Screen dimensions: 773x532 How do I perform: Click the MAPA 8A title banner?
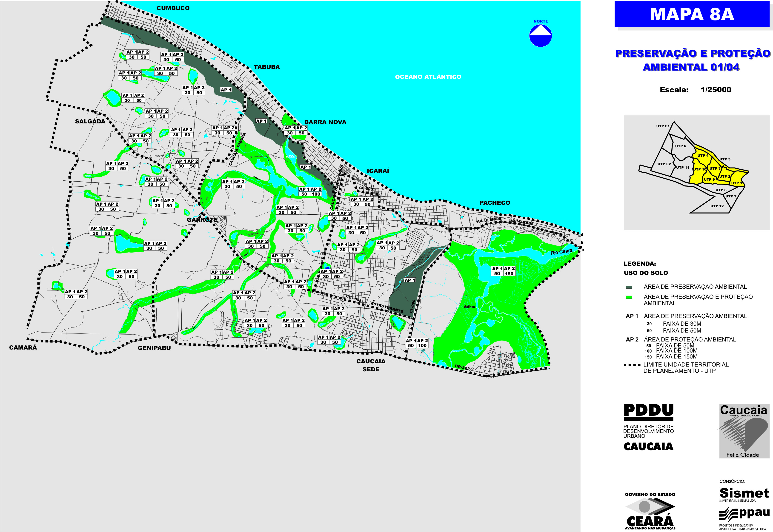coord(692,14)
